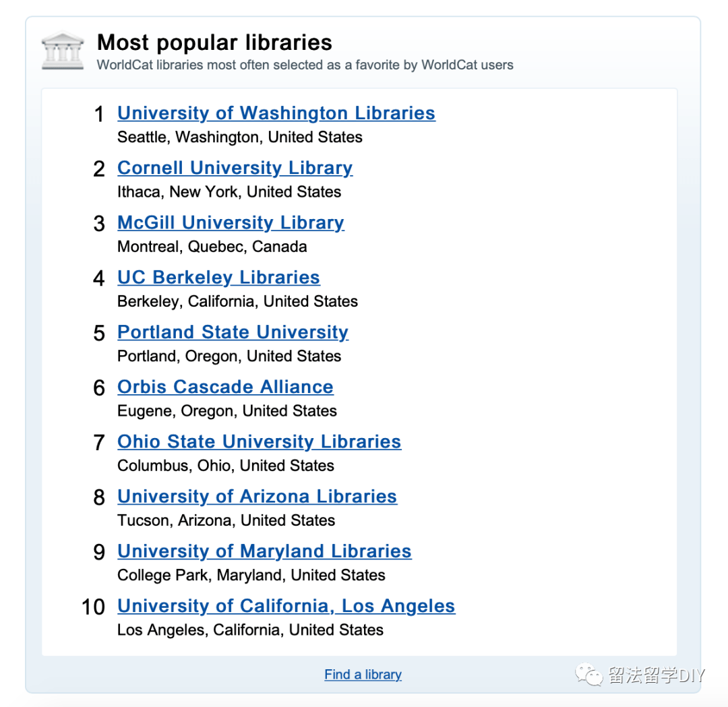
Task: Open Orbis Cascade Alliance link
Action: [225, 386]
